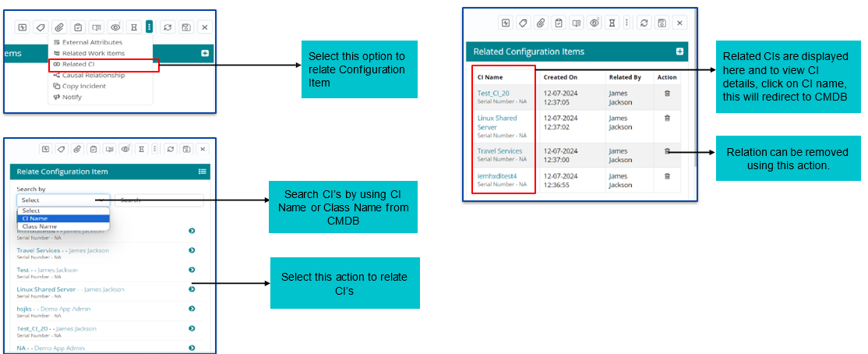
Task: Click the plus icon on Related Configuration Items header
Action: (679, 51)
